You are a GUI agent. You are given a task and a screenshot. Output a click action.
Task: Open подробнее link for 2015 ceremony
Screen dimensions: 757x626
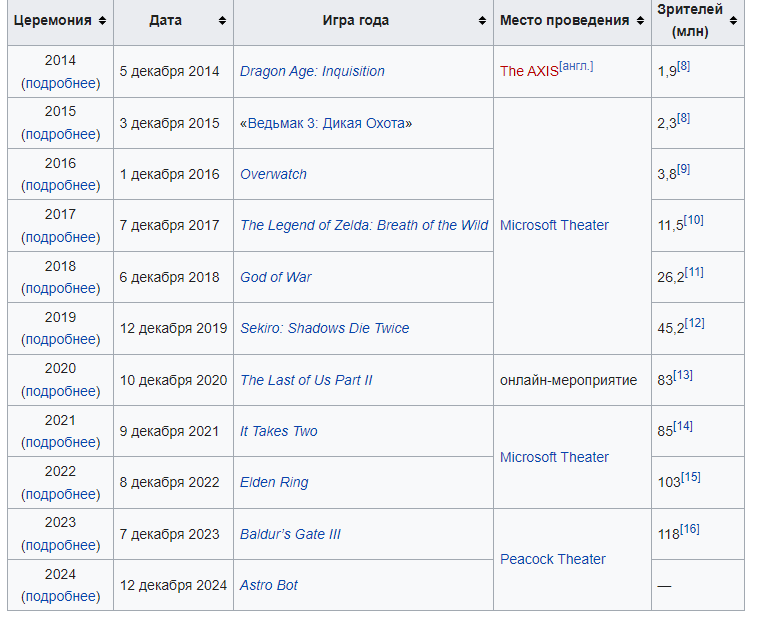coord(60,134)
